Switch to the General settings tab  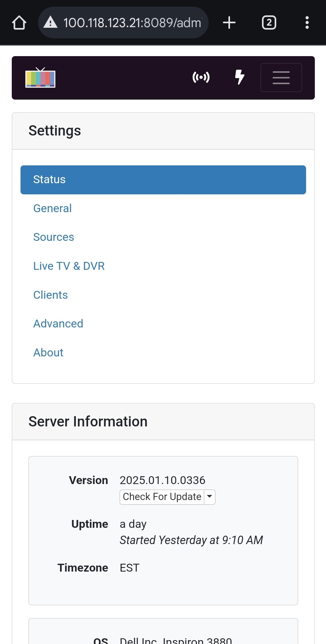pos(53,209)
